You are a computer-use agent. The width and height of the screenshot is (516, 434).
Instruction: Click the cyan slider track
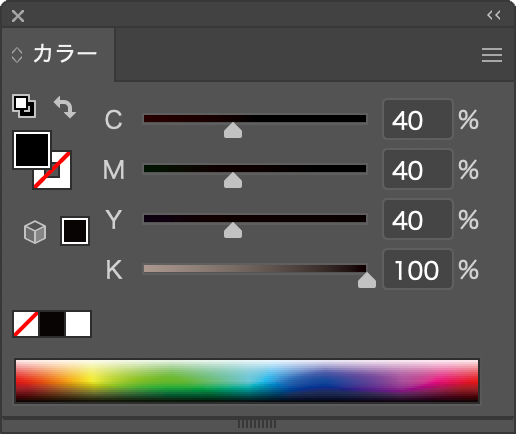point(255,119)
